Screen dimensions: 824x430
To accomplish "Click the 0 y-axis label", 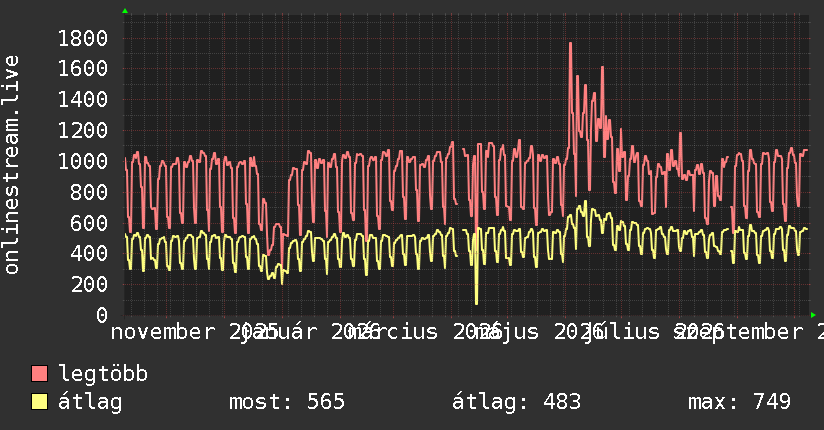I will tap(102, 315).
